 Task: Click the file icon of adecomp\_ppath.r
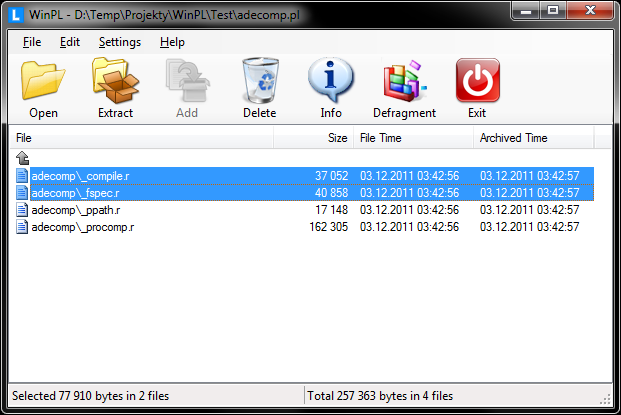(x=22, y=210)
